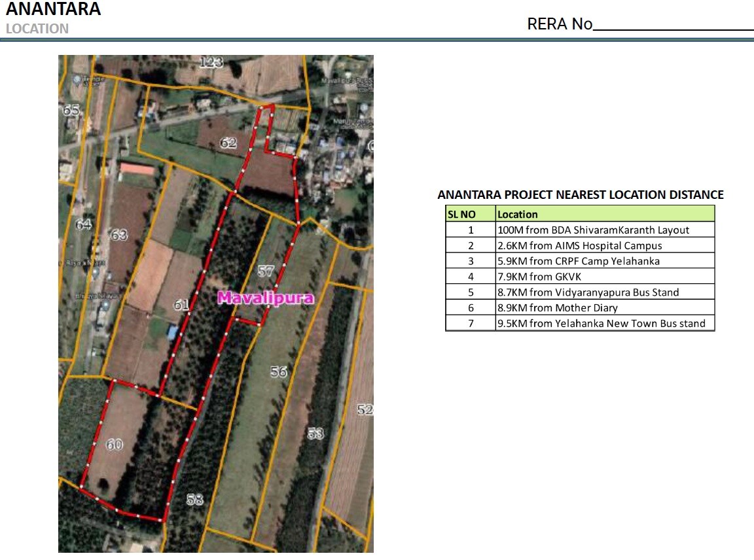The image size is (754, 560).
Task: Click parcel number 61 on the map
Action: pyautogui.click(x=181, y=304)
